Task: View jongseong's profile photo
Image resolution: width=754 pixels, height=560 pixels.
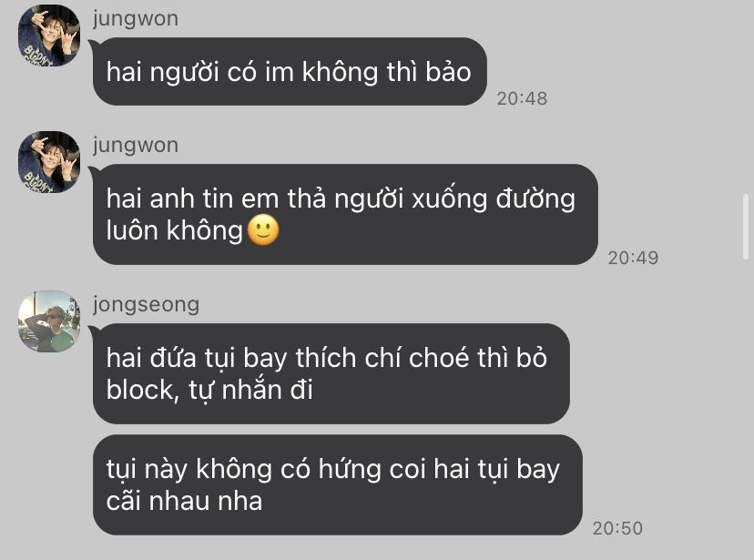Action: point(49,321)
